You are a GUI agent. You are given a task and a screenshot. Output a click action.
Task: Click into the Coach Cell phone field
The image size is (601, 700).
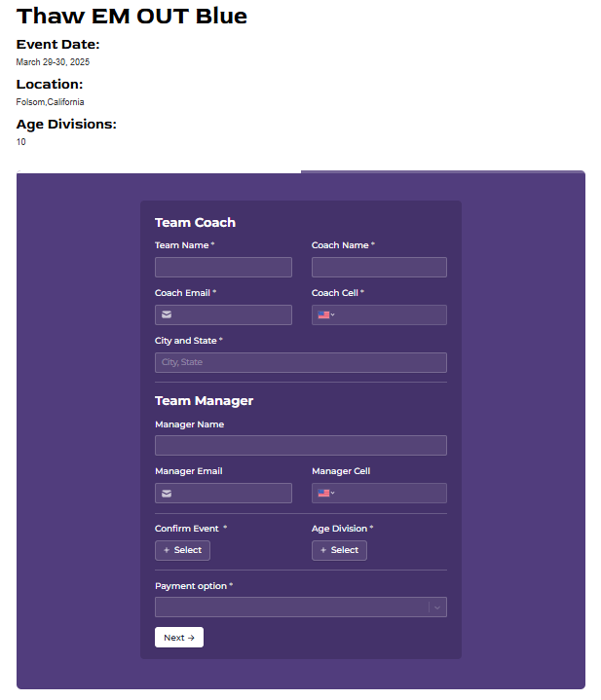[390, 315]
